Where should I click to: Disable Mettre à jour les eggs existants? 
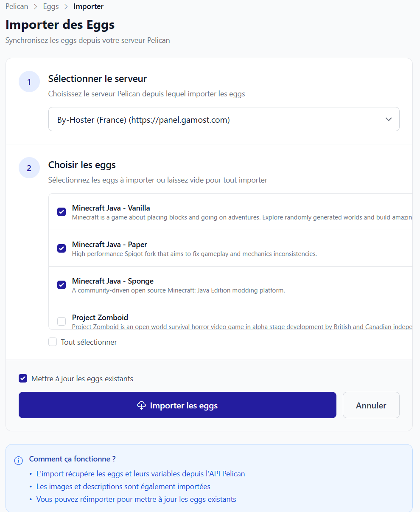(x=23, y=378)
